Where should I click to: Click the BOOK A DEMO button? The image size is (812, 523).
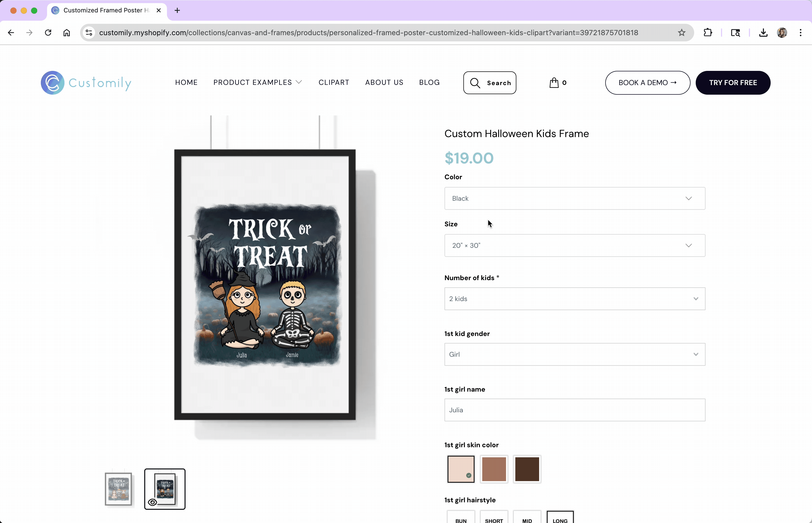[647, 83]
